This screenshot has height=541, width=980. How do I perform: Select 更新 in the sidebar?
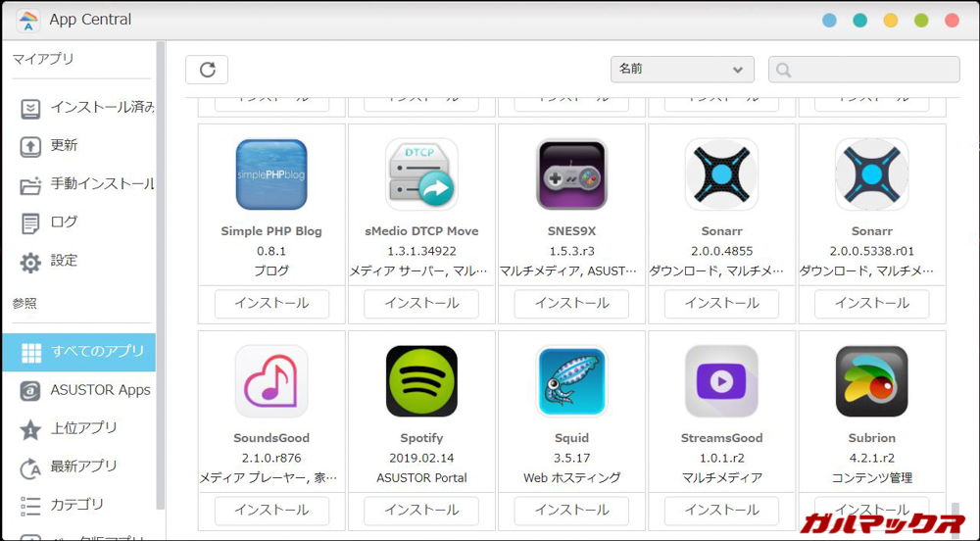point(64,146)
